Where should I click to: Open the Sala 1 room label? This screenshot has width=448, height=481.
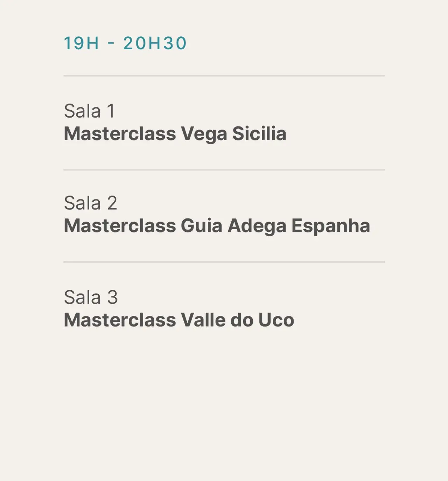click(89, 111)
